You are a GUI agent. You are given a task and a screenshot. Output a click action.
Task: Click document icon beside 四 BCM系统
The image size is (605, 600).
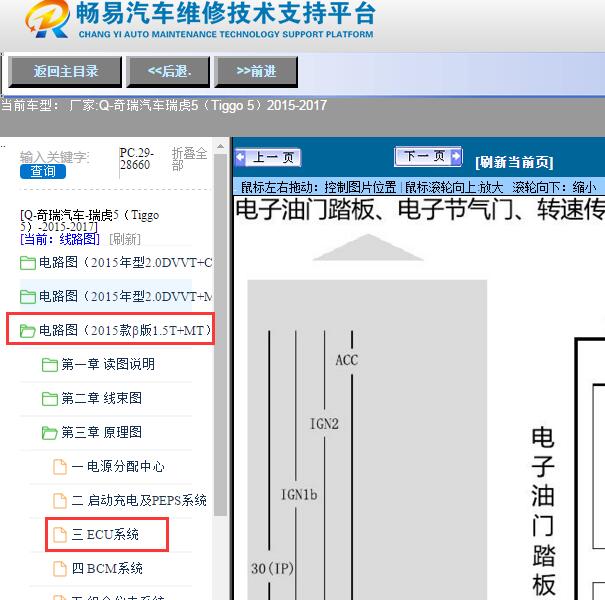coord(60,569)
